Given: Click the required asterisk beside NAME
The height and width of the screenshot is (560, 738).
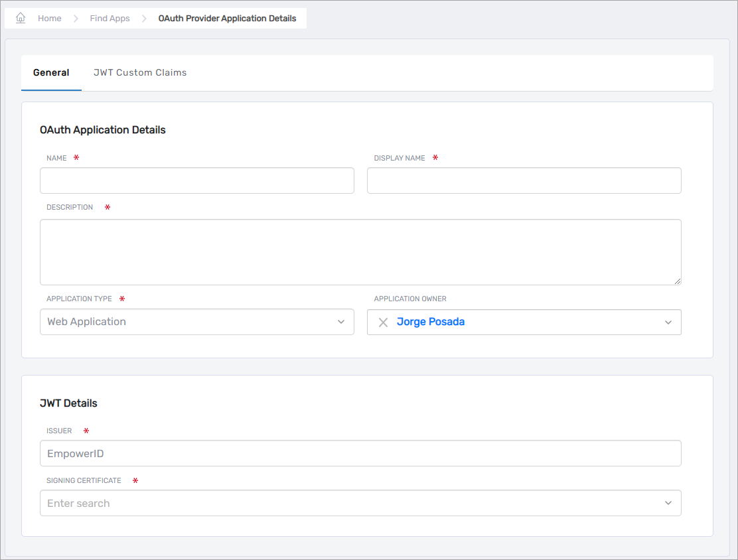Looking at the screenshot, I should pyautogui.click(x=76, y=158).
